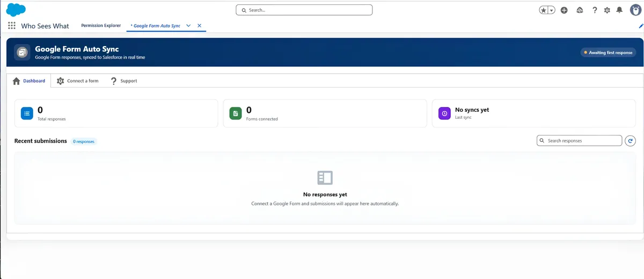Click the Awaiting first response status badge

(x=608, y=53)
